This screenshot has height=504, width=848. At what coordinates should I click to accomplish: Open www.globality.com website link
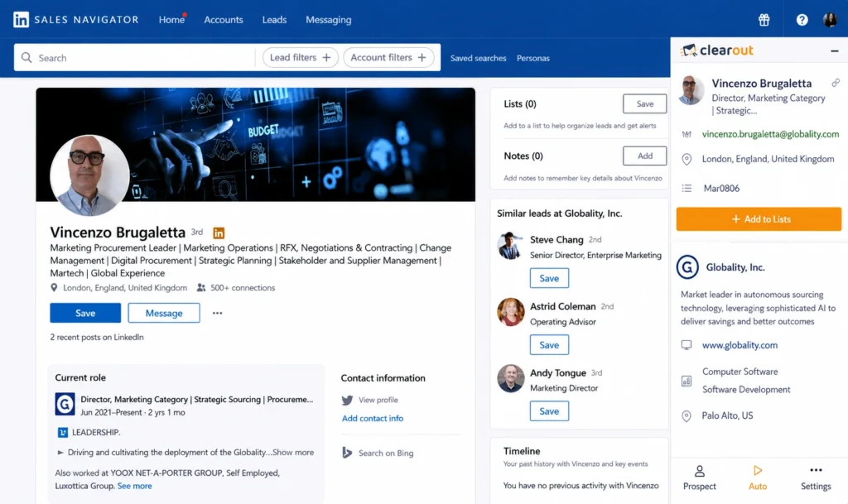pyautogui.click(x=740, y=344)
